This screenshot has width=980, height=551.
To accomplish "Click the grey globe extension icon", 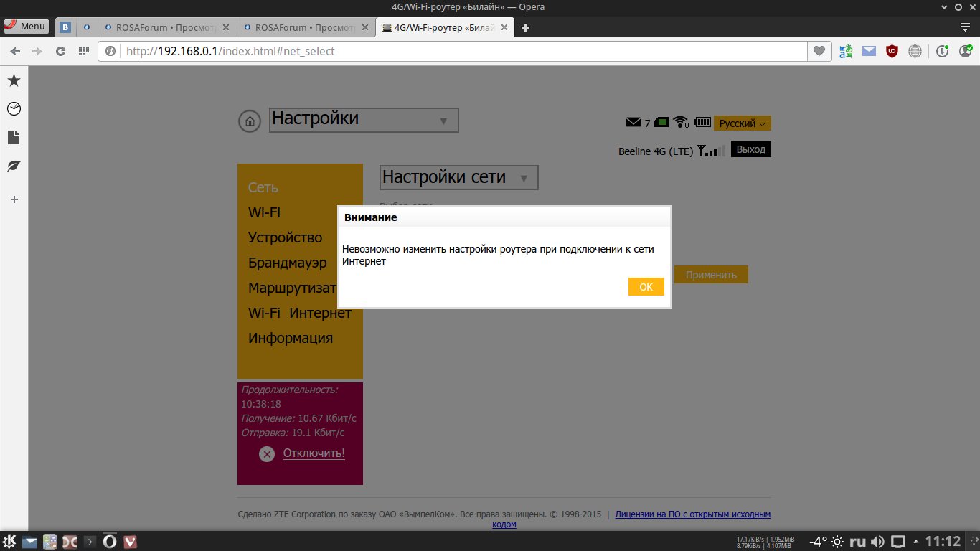I will (915, 52).
